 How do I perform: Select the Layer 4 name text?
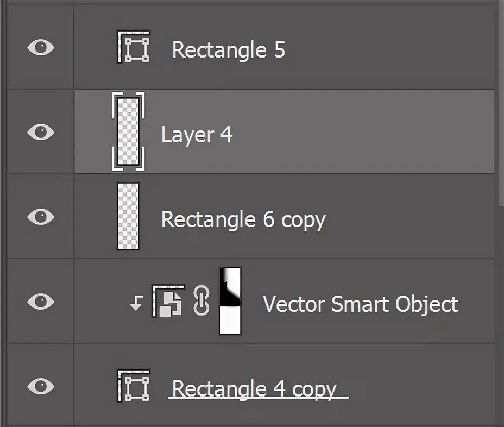(197, 134)
